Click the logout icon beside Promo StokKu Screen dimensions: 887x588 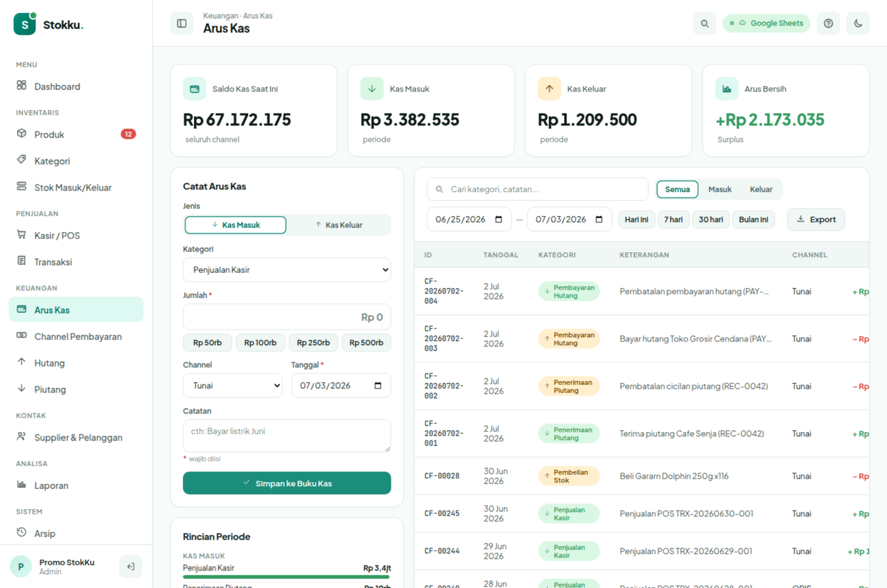tap(130, 567)
